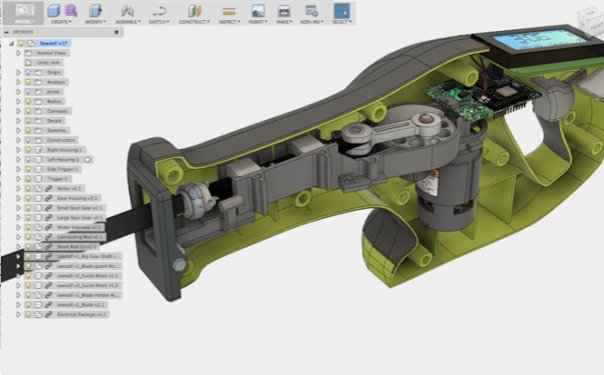Click the Create box primitive icon
Image resolution: width=604 pixels, height=375 pixels.
point(54,10)
